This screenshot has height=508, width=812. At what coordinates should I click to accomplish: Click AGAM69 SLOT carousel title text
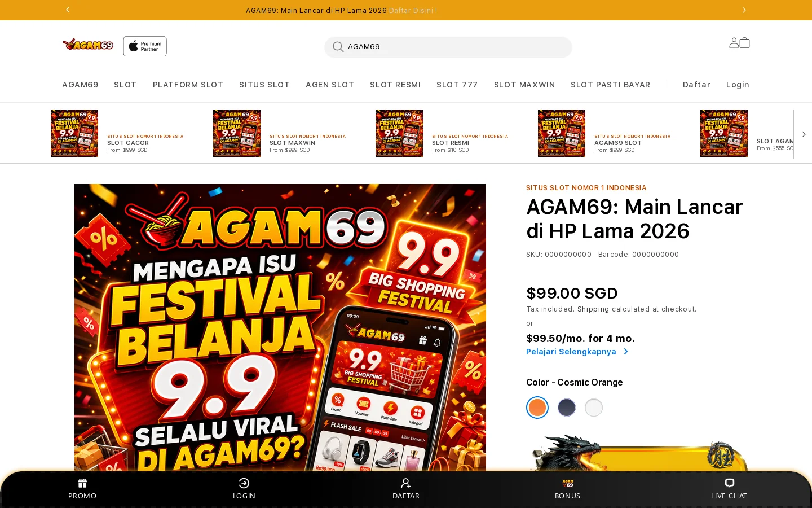coord(618,143)
